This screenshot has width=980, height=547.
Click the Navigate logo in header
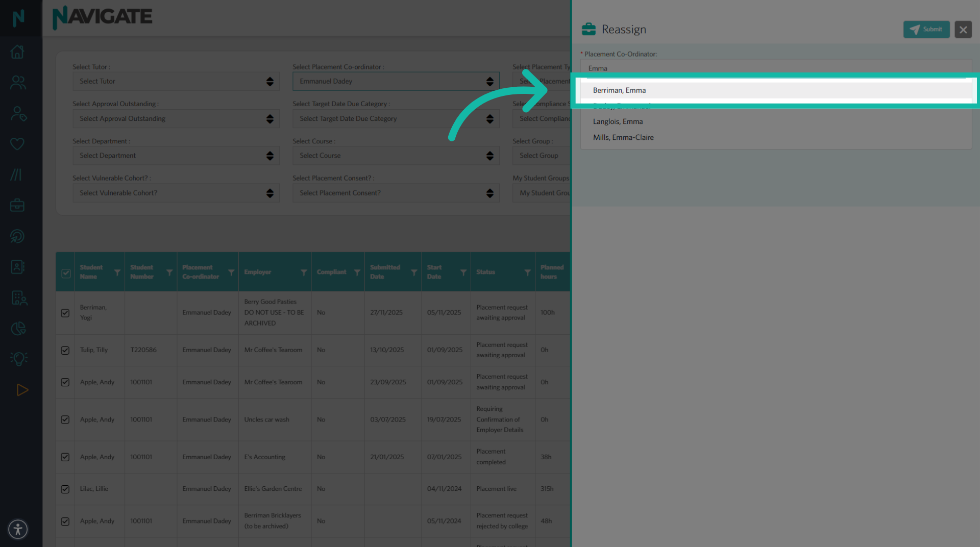(x=102, y=17)
